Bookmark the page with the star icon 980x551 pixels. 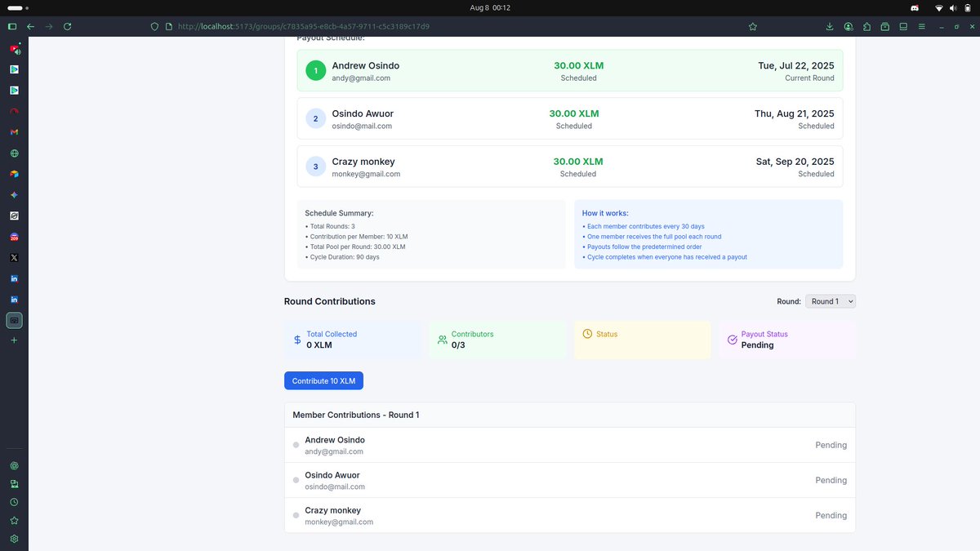[752, 26]
